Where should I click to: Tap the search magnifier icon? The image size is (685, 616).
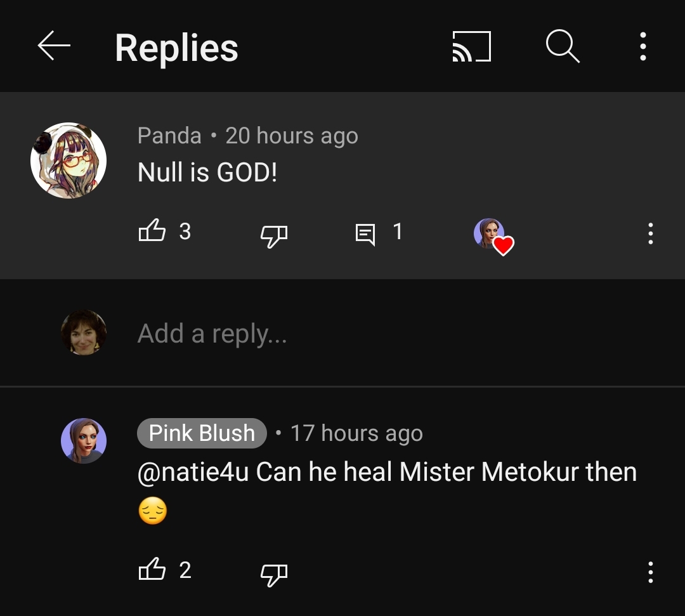click(x=562, y=47)
